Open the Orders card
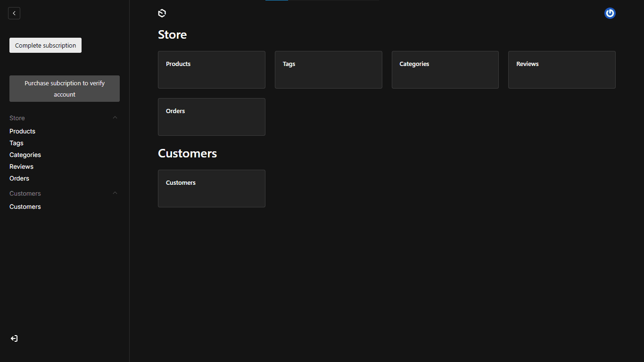The image size is (644, 362). (212, 117)
